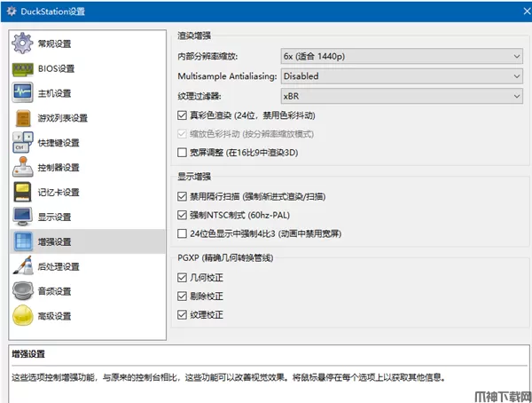Screen dimensions: 532x403
Task: Select the 高级设置 hard hat icon
Action: point(24,316)
